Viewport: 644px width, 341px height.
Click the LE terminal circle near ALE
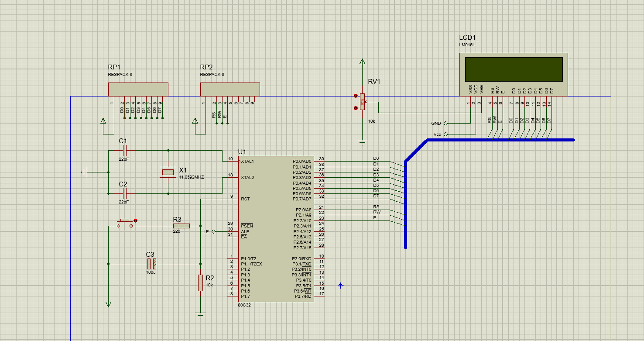(x=213, y=231)
